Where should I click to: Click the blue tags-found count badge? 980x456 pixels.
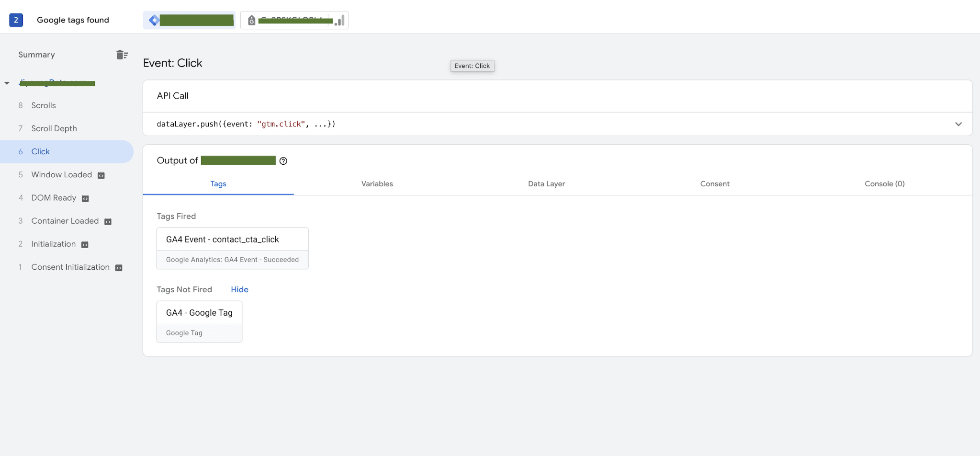(16, 20)
